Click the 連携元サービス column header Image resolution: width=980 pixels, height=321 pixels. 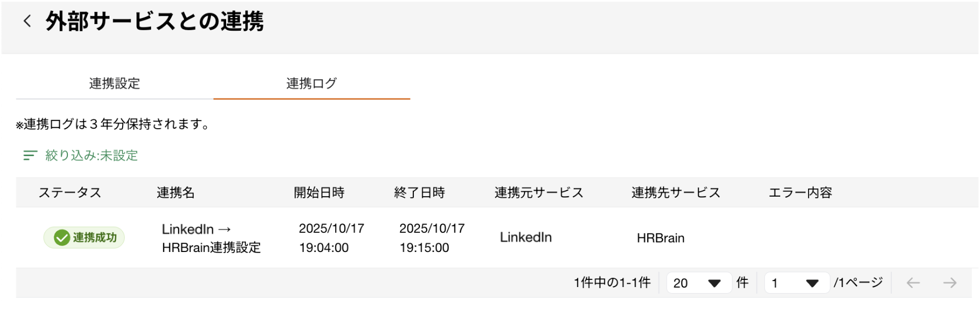539,193
